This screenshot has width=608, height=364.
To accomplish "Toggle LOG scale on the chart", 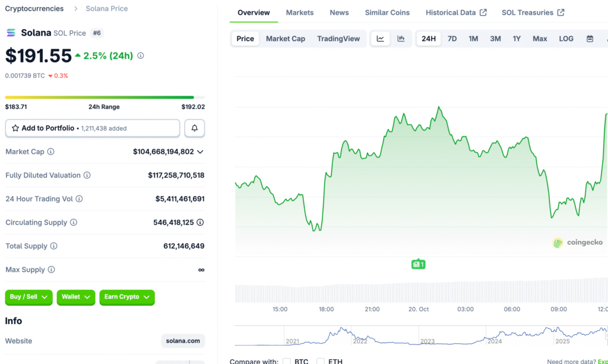I will [x=566, y=39].
